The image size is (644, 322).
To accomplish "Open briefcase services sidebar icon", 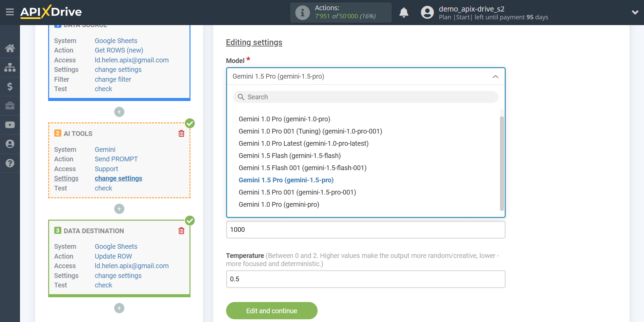I will [10, 106].
